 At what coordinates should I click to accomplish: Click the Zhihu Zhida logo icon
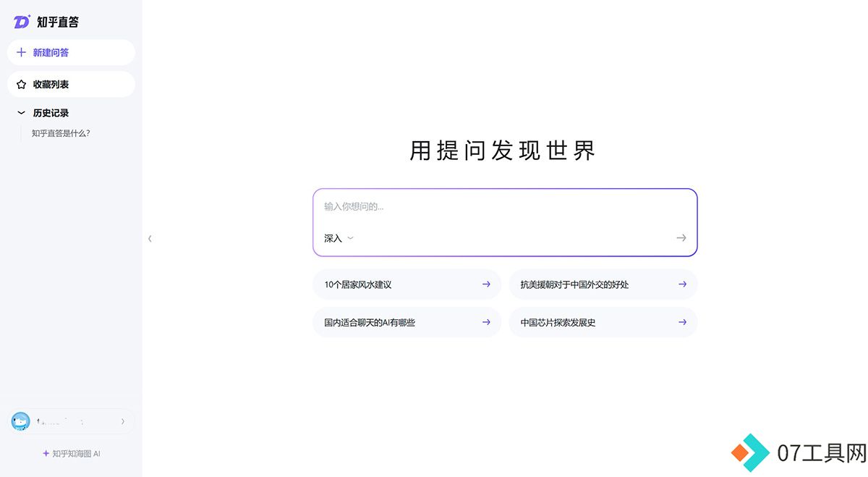coord(22,22)
